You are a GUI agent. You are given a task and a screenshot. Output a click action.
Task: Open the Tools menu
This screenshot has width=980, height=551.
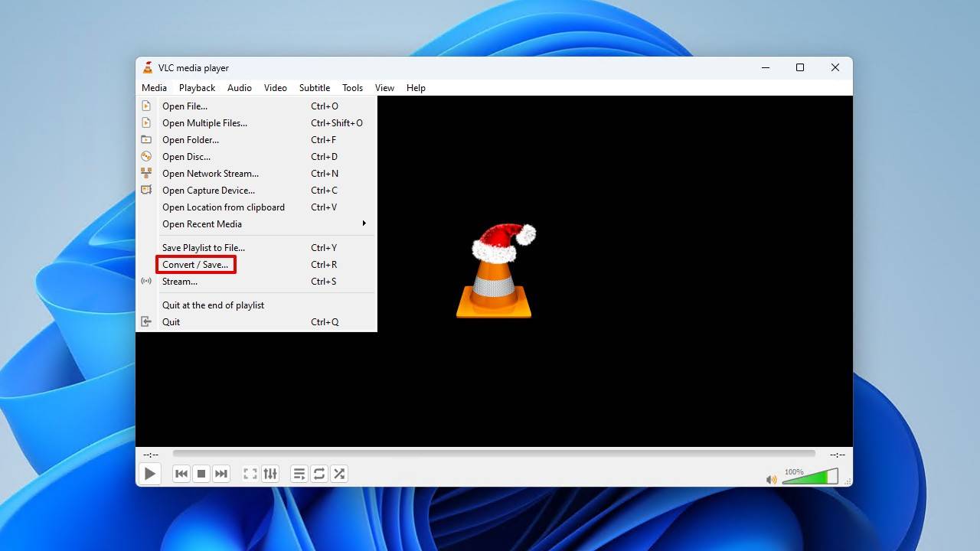(352, 88)
